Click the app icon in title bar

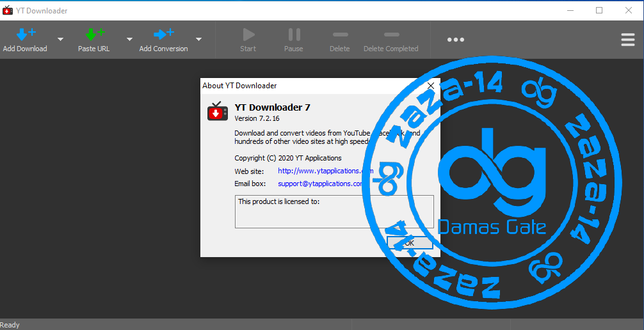[x=8, y=11]
